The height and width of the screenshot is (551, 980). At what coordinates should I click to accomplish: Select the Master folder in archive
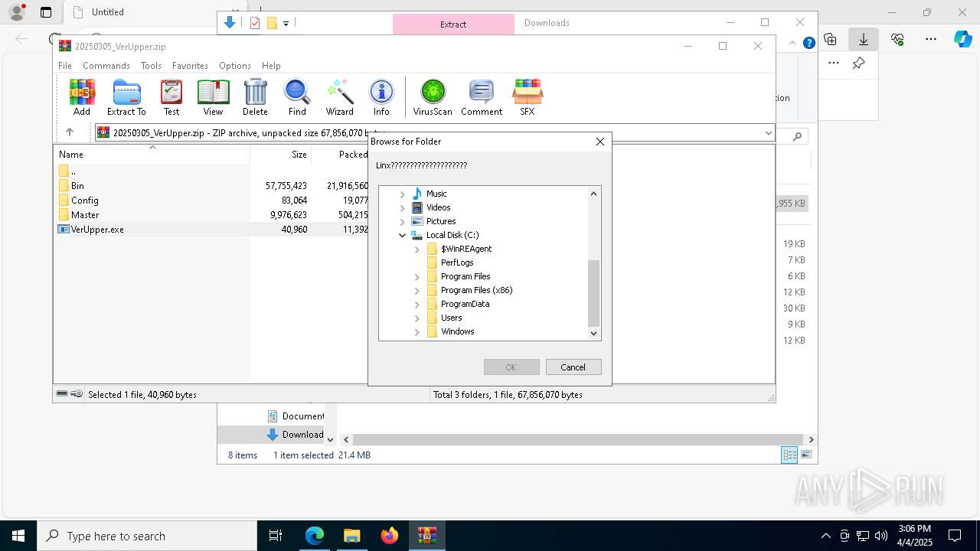(x=84, y=215)
